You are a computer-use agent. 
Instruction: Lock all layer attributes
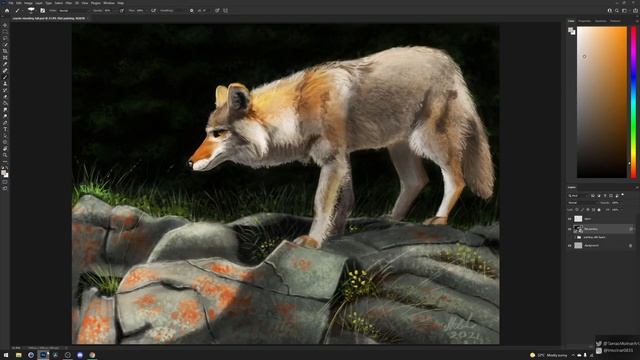pos(599,210)
